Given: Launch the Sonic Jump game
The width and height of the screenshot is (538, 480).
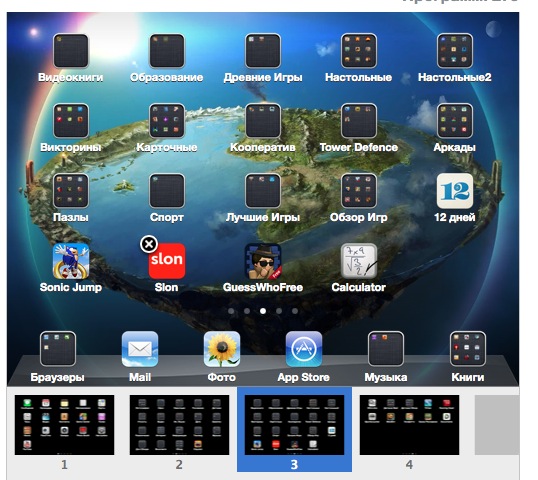Looking at the screenshot, I should click(x=71, y=261).
